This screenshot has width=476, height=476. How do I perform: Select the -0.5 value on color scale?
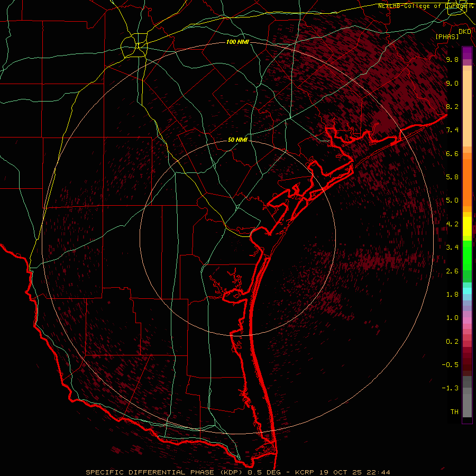click(x=450, y=365)
